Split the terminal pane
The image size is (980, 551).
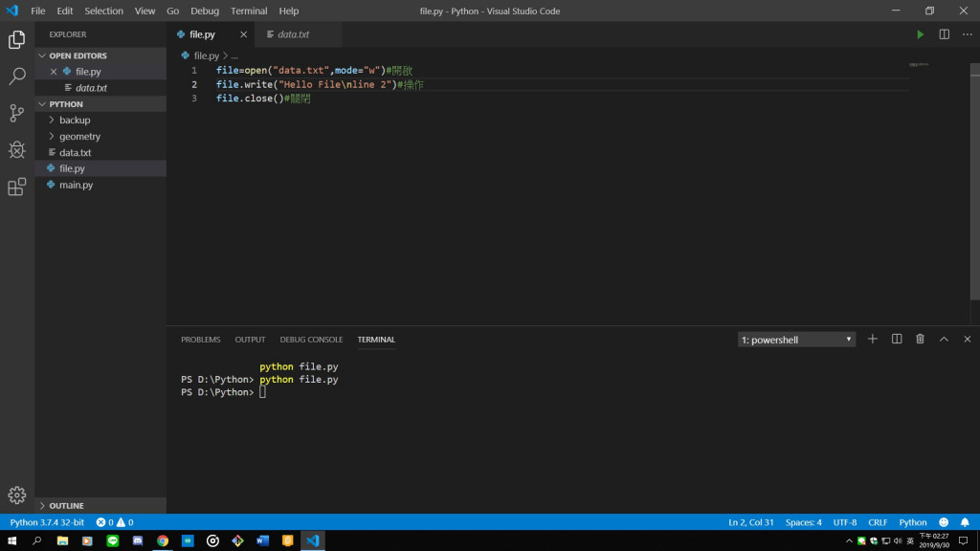896,340
